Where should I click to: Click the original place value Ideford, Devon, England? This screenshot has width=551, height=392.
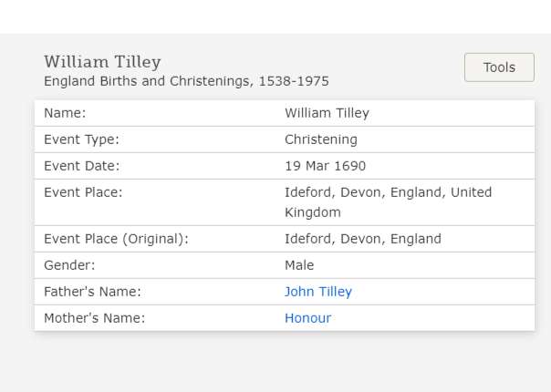pyautogui.click(x=363, y=239)
